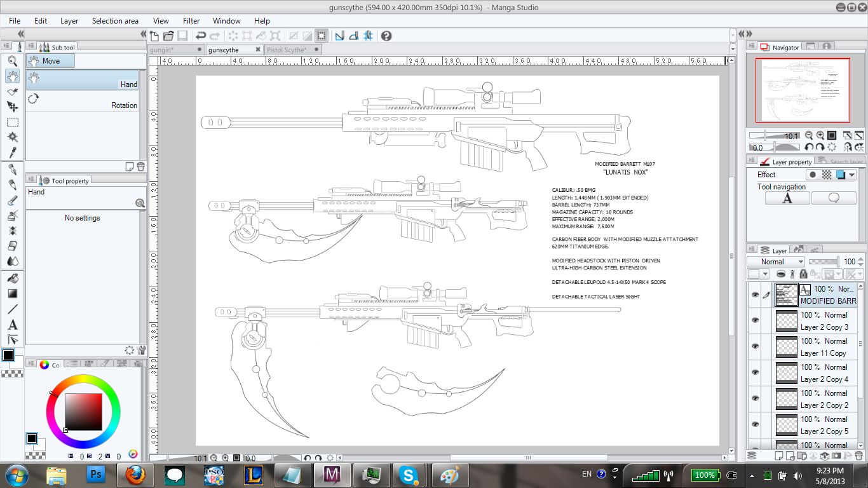
Task: Select the rectangular Selection area tool
Action: (12, 123)
